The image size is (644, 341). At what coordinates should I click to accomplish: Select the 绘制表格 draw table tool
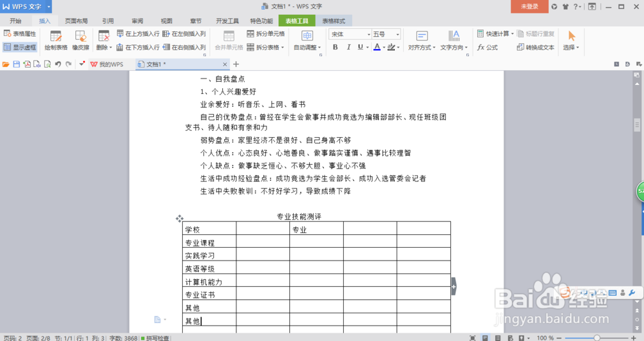(56, 41)
